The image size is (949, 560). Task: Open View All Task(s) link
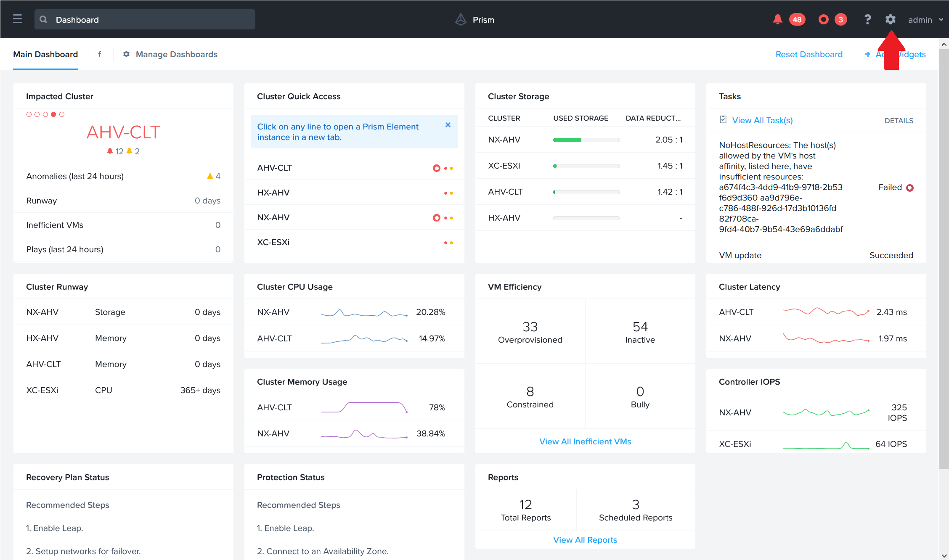(x=762, y=120)
